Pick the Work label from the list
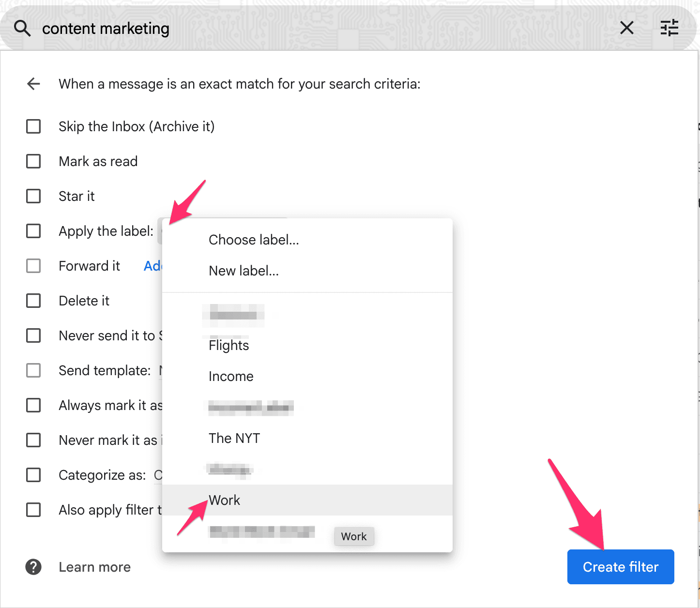Screen dimensions: 700x608 coord(224,500)
